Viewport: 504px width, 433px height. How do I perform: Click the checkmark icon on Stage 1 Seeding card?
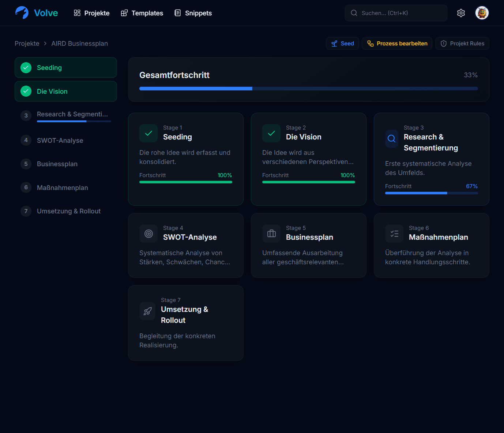click(148, 133)
